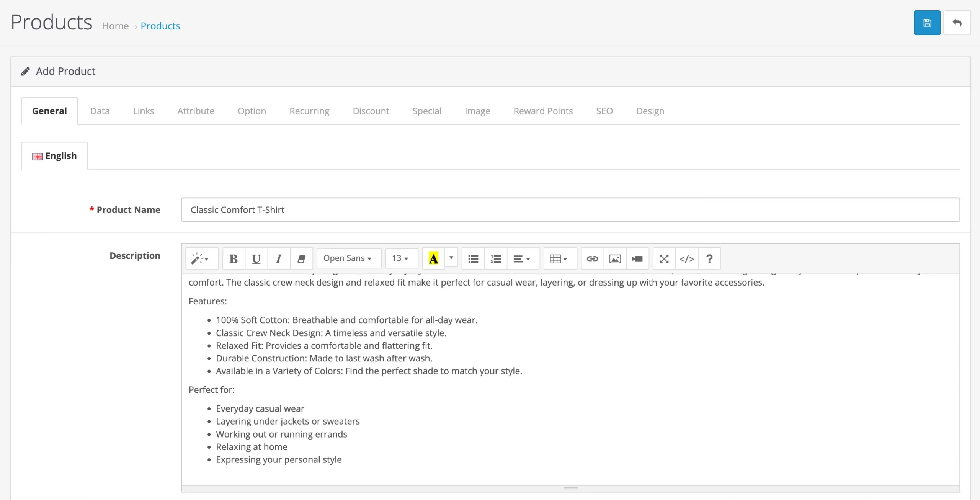Viewport: 980px width, 500px height.
Task: Click the Remove formatting icon
Action: [300, 258]
